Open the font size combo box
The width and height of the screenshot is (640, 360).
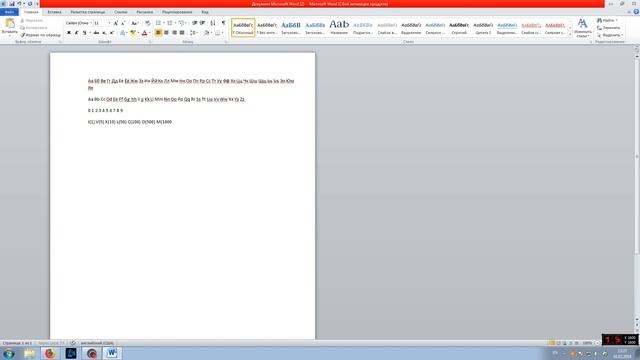click(102, 23)
